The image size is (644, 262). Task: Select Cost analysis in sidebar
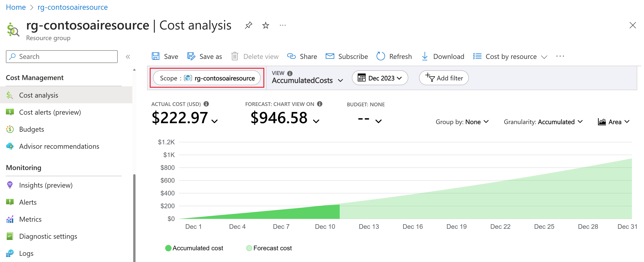point(66,95)
